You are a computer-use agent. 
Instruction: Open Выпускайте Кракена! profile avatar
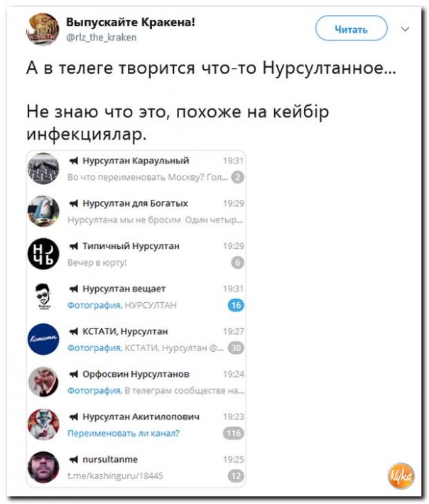click(43, 29)
